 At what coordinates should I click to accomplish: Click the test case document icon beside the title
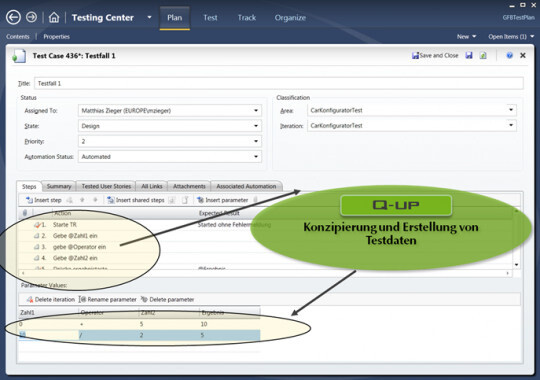point(19,56)
